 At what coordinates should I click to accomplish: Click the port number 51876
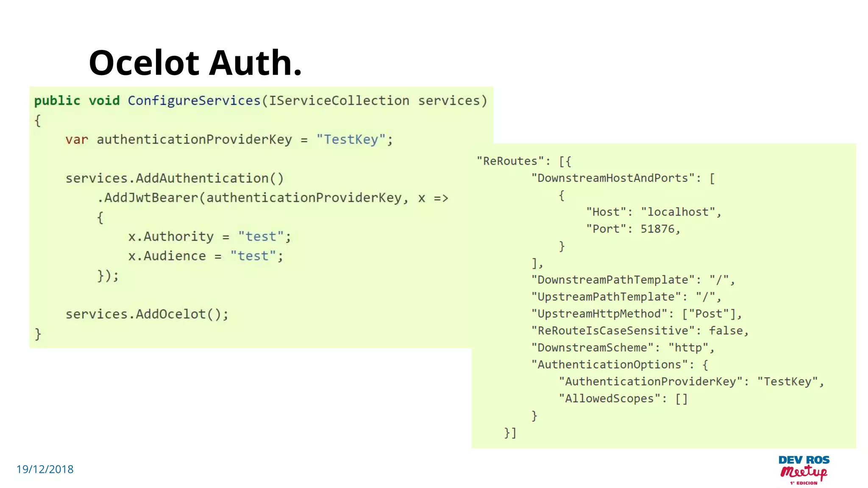[x=657, y=229]
